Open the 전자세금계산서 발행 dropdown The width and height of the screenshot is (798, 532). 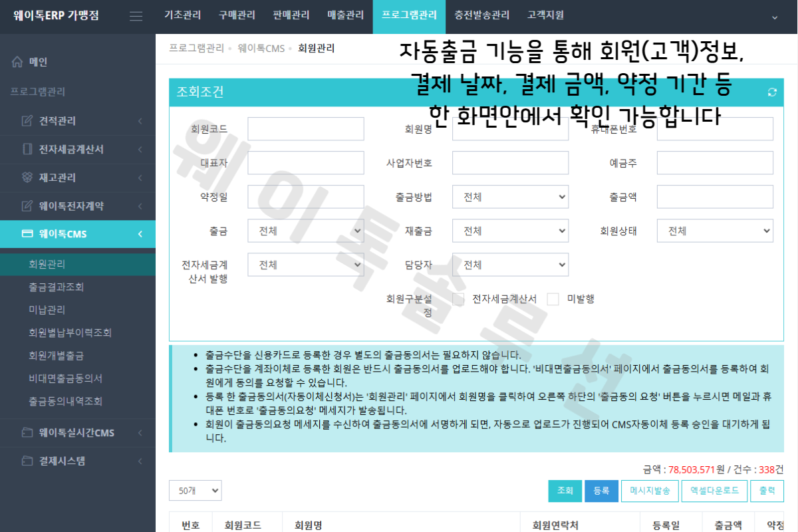tap(306, 265)
